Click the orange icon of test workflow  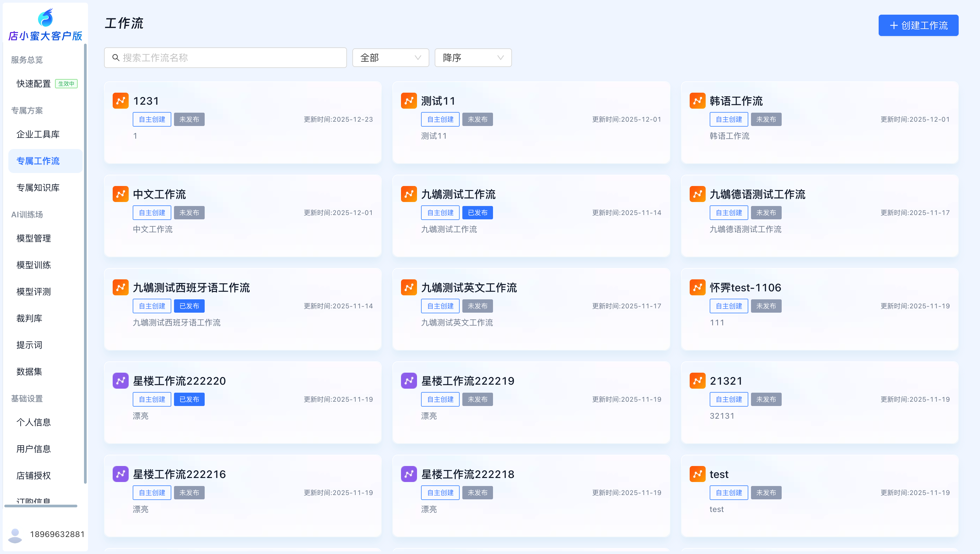click(x=697, y=474)
